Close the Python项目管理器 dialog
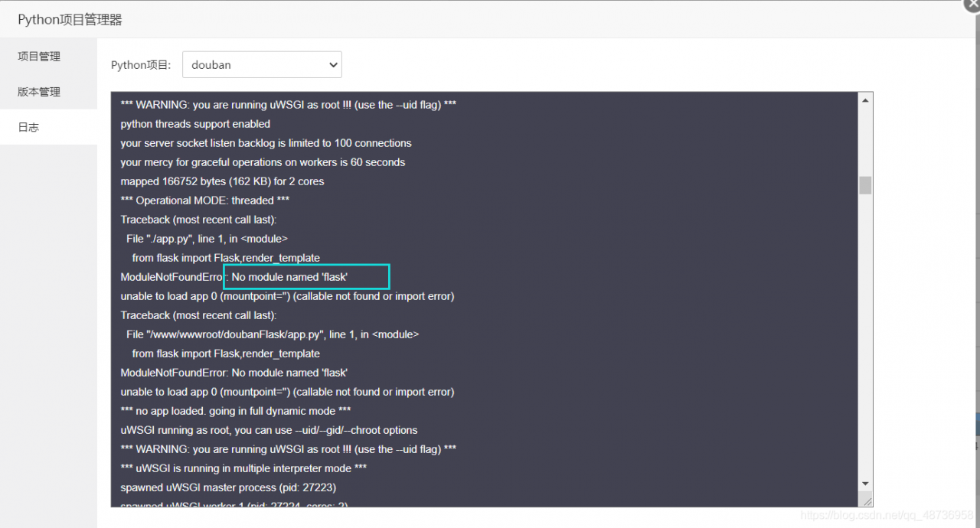 pos(972,4)
